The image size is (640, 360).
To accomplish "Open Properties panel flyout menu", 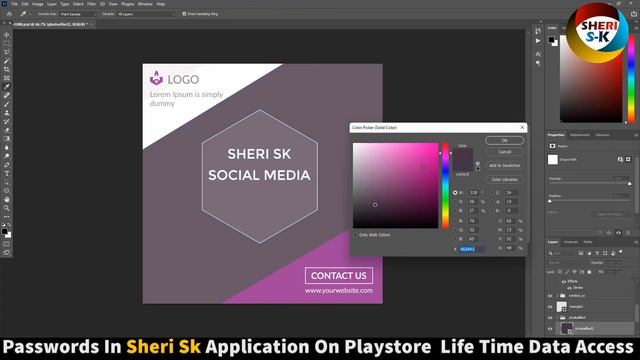I will click(636, 135).
